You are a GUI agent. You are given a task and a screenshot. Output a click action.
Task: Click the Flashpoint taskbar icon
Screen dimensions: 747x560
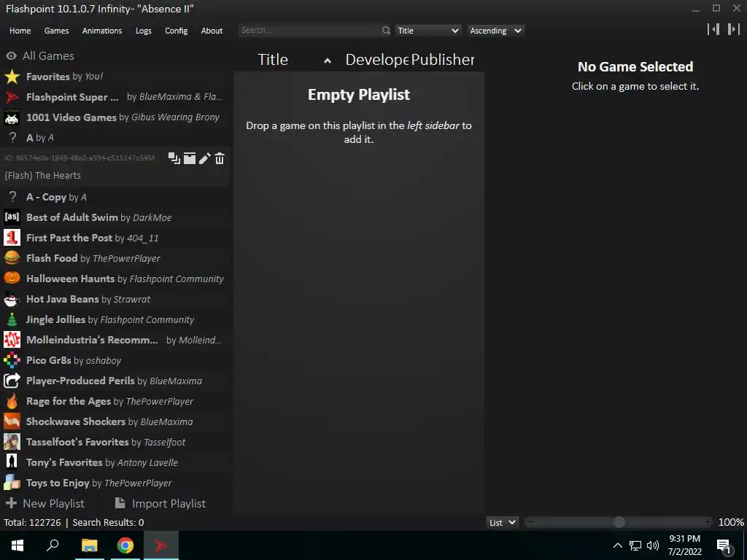click(161, 545)
